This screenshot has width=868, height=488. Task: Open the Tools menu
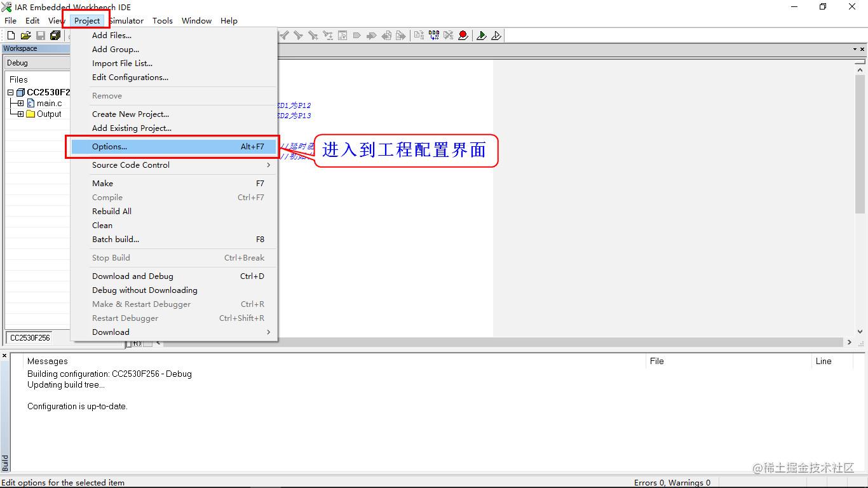pos(163,20)
